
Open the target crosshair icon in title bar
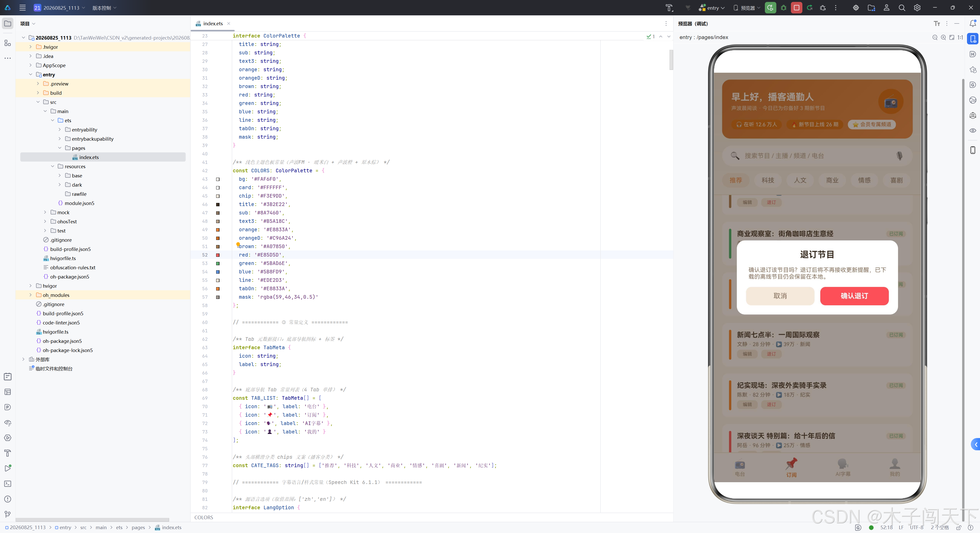point(856,8)
